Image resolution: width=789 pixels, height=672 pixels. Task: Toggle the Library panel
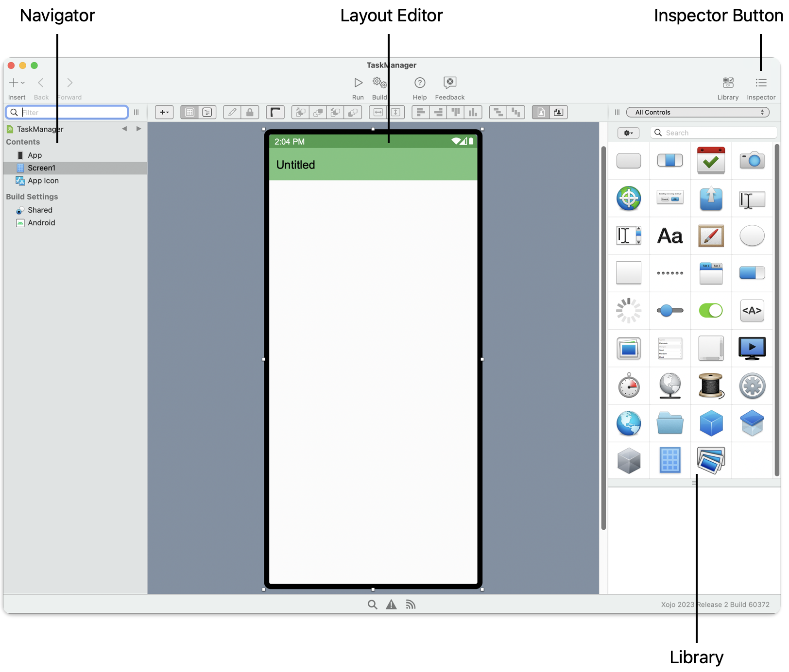click(x=728, y=83)
